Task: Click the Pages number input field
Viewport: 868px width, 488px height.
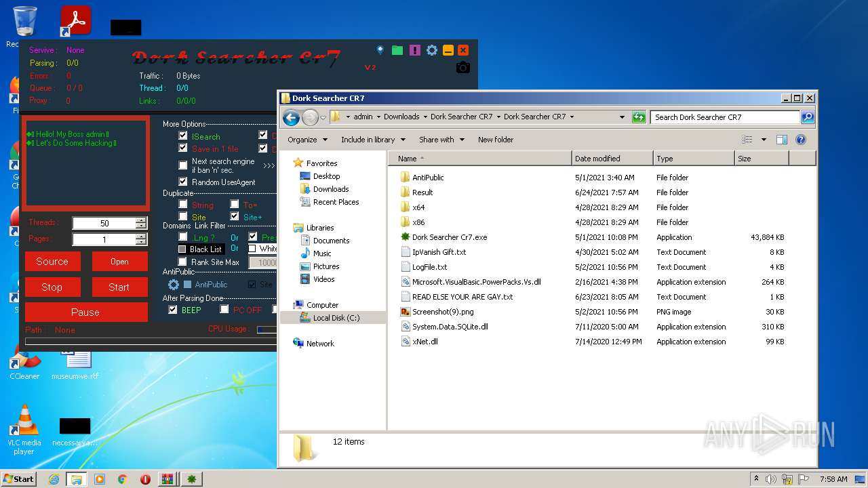Action: point(104,239)
